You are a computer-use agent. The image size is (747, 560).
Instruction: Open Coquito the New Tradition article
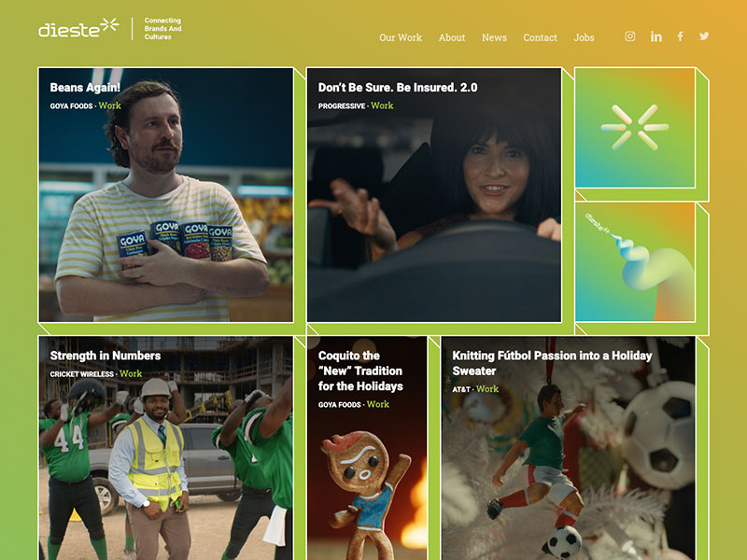click(360, 371)
